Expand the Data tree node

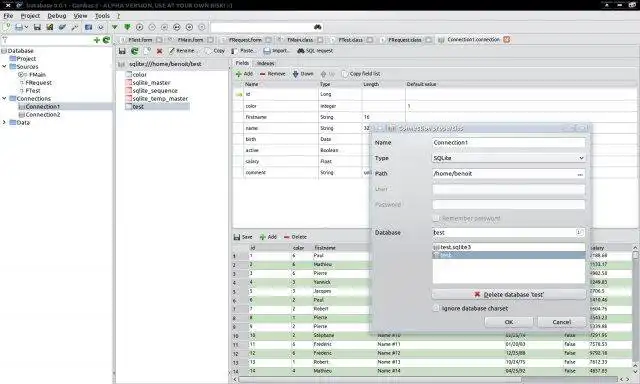click(x=4, y=122)
